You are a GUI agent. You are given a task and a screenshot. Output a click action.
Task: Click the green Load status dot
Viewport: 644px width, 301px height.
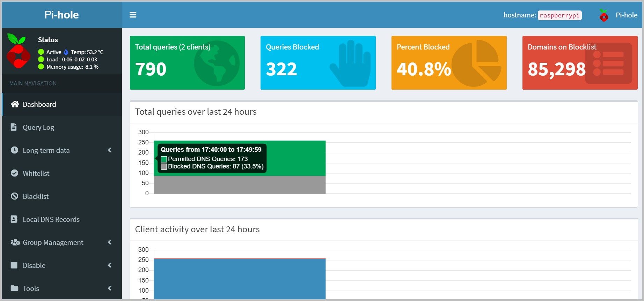pyautogui.click(x=41, y=59)
